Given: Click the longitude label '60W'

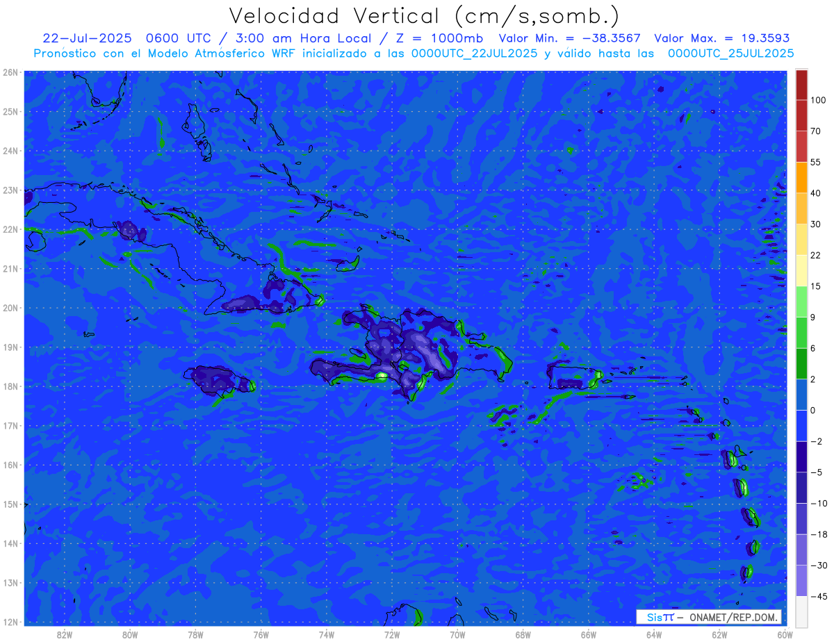Looking at the screenshot, I should click(x=785, y=634).
